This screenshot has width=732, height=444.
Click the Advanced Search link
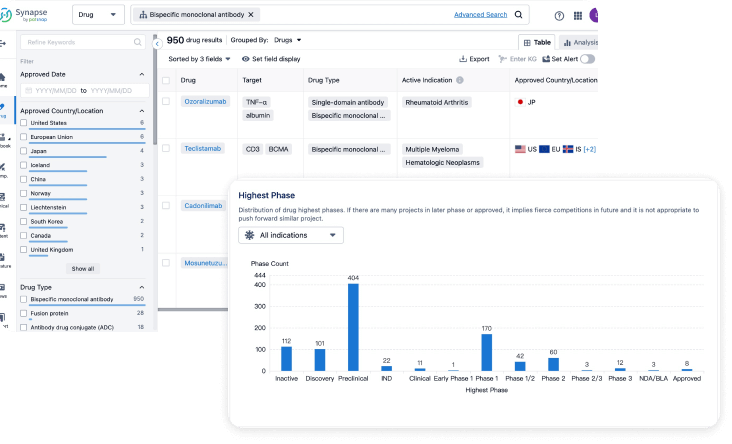click(x=480, y=15)
